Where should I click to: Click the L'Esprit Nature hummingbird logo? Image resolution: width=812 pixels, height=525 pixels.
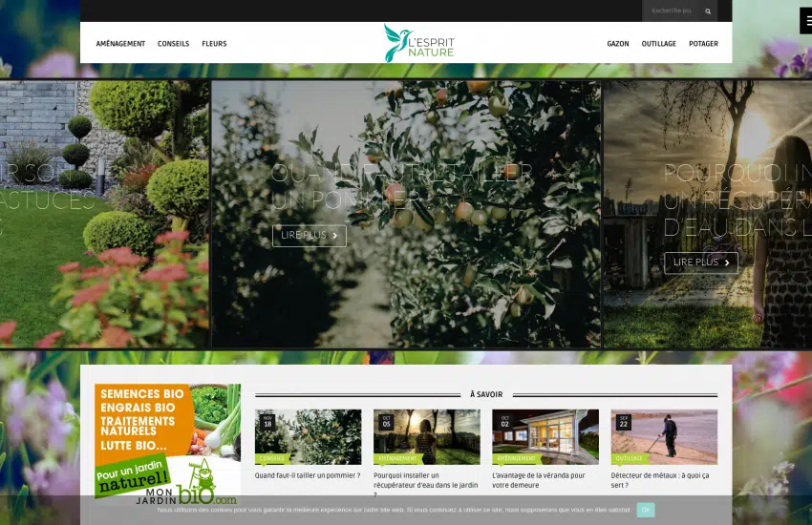coord(418,43)
